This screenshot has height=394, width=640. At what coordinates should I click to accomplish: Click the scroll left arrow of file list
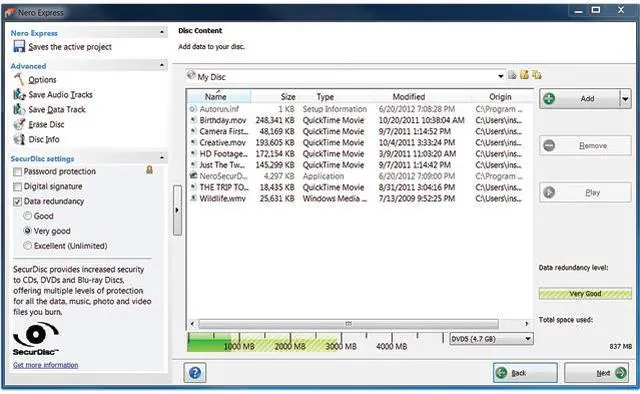(x=192, y=324)
